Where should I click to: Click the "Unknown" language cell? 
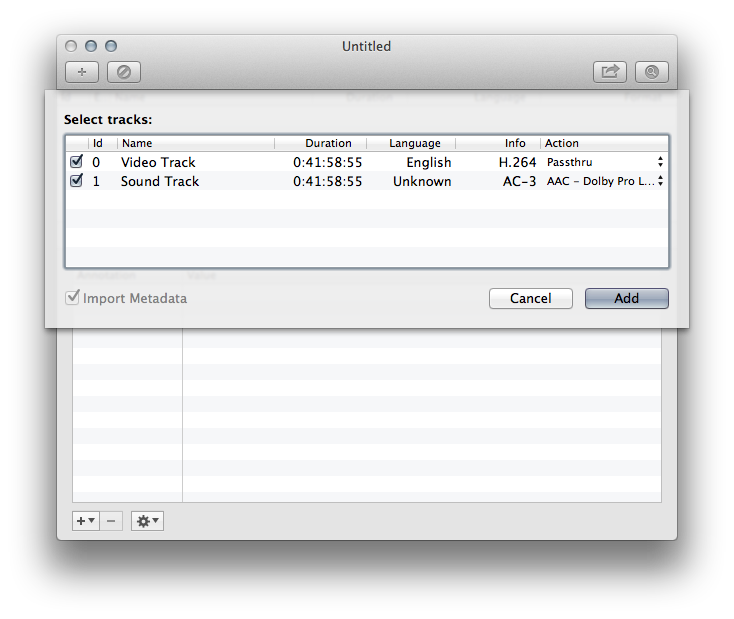pyautogui.click(x=422, y=181)
